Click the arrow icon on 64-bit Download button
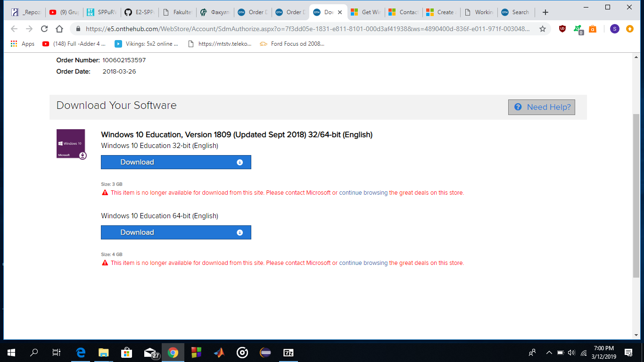Screen dimensions: 644x362 (x=239, y=232)
